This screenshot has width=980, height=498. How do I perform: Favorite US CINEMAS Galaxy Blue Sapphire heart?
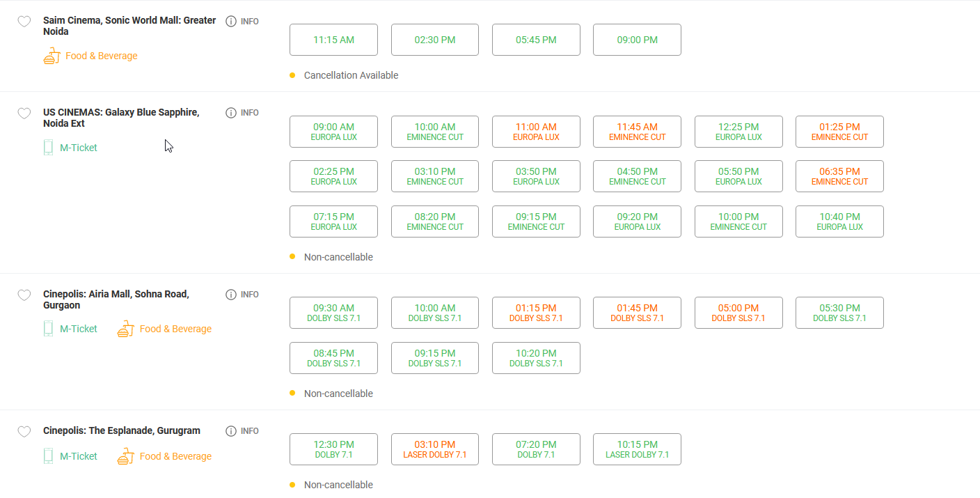coord(24,114)
